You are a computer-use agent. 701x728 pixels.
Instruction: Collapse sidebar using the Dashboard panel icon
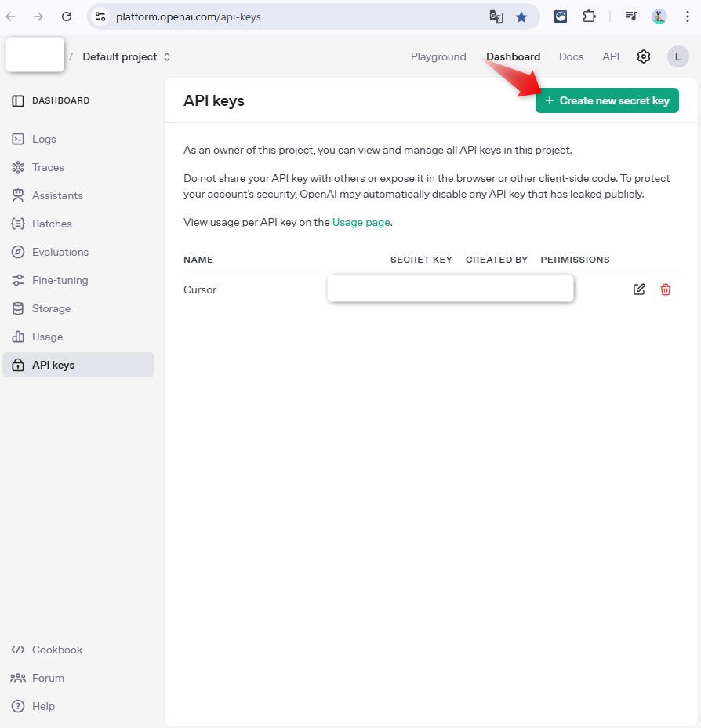(x=18, y=100)
